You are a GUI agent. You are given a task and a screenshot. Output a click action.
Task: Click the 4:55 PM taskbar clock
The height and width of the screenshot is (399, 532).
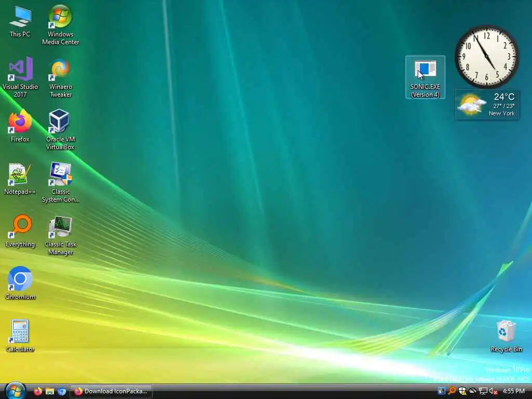[513, 391]
